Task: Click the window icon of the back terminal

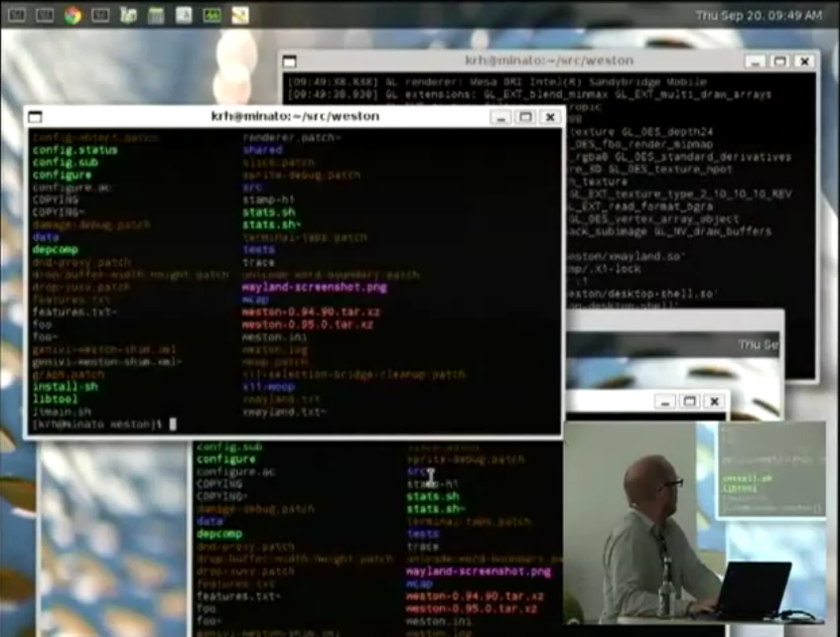Action: [289, 62]
